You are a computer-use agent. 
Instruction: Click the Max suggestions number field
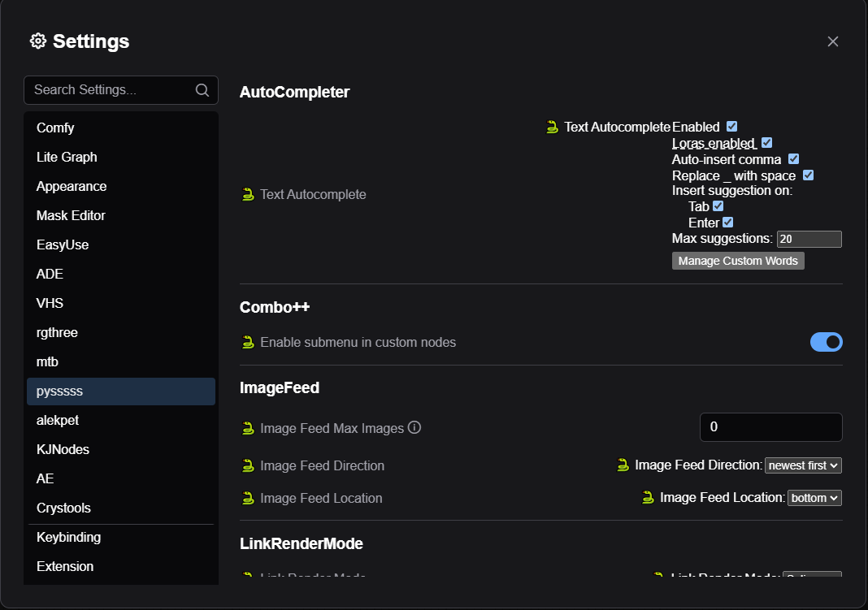tap(808, 239)
